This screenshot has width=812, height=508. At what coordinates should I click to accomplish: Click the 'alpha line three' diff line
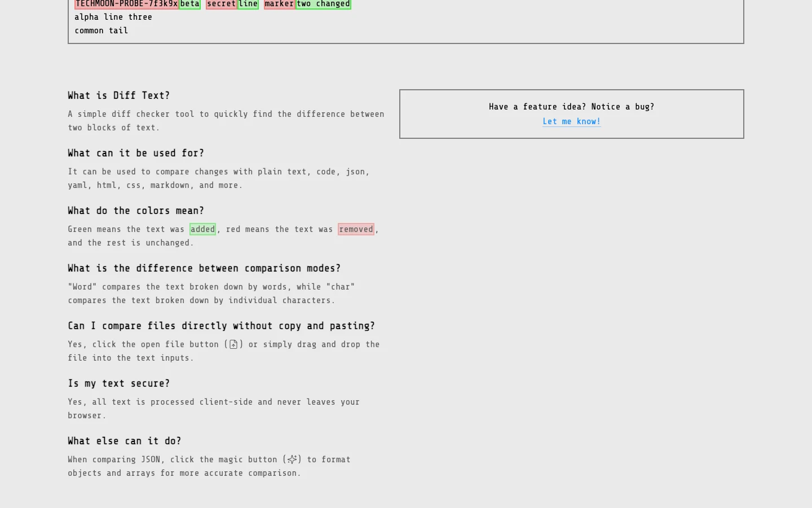(x=113, y=17)
